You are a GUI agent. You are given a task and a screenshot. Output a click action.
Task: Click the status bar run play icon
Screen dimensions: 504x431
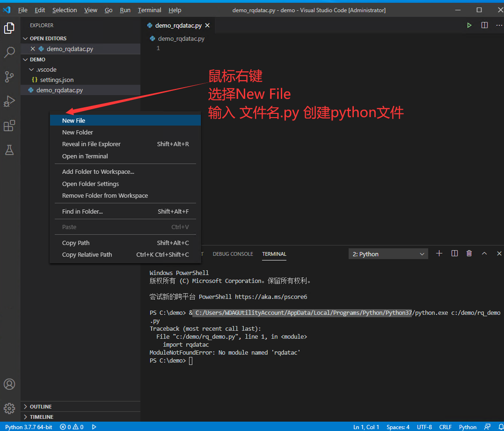[x=94, y=427]
